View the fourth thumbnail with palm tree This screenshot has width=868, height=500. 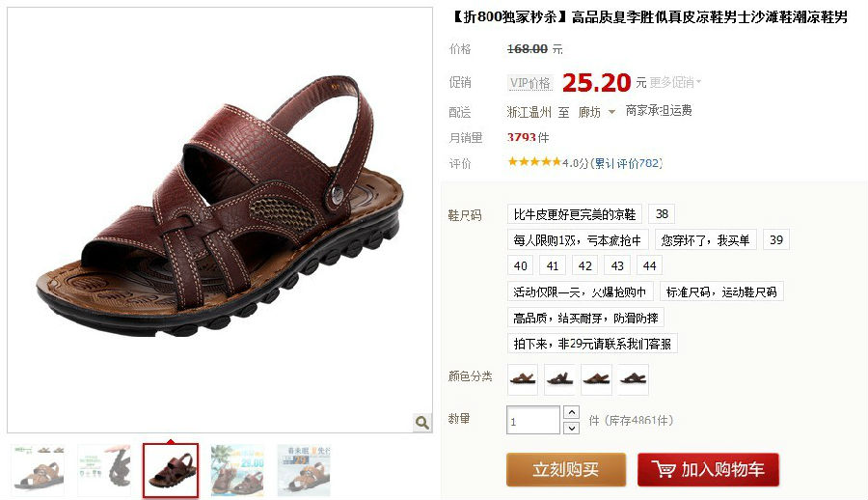(x=237, y=470)
